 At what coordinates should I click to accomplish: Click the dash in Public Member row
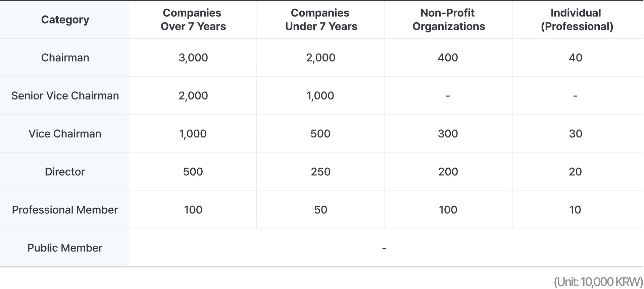pyautogui.click(x=384, y=248)
